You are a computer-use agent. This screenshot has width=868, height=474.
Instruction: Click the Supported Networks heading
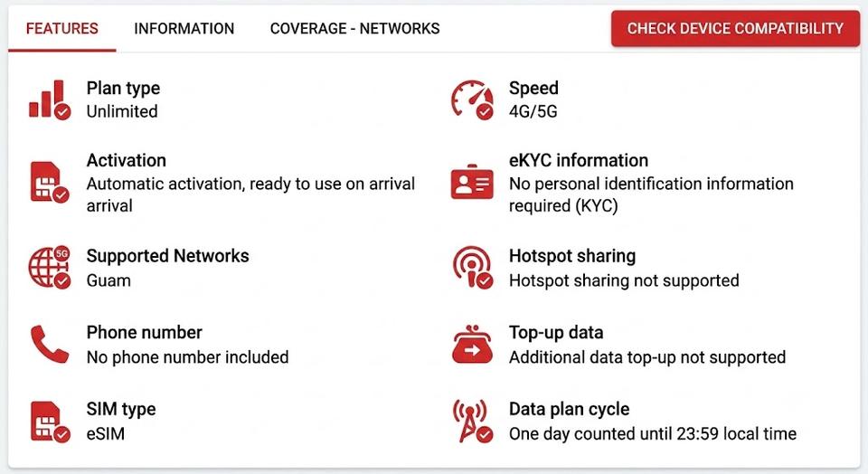pyautogui.click(x=168, y=256)
